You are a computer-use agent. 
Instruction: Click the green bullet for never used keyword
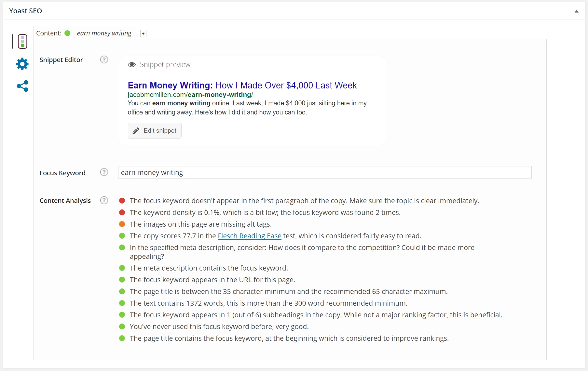point(122,326)
